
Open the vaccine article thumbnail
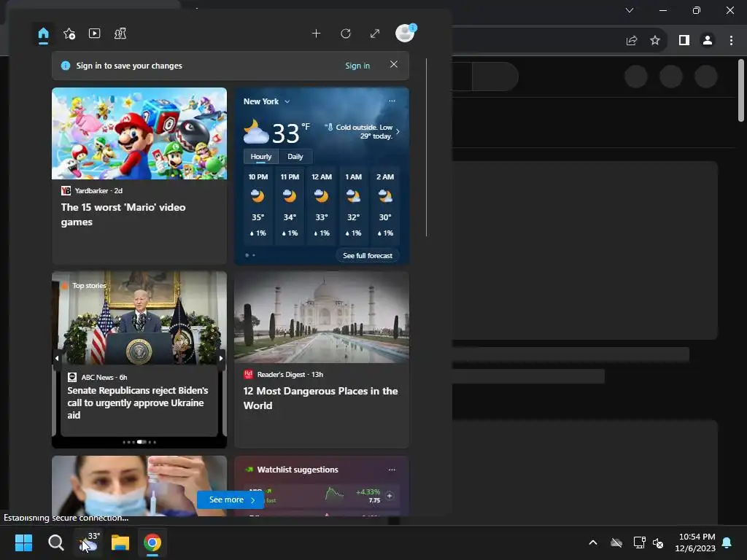pos(139,486)
